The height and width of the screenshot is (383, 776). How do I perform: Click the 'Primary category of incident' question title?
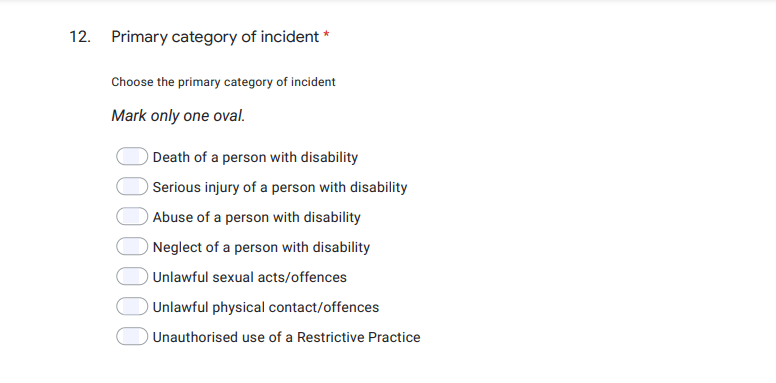point(215,37)
